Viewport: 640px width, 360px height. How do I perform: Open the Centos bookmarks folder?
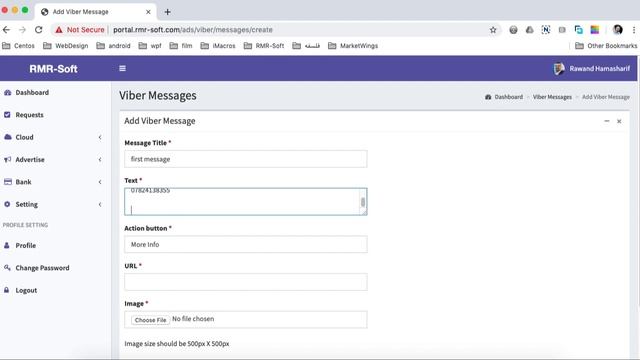19,46
